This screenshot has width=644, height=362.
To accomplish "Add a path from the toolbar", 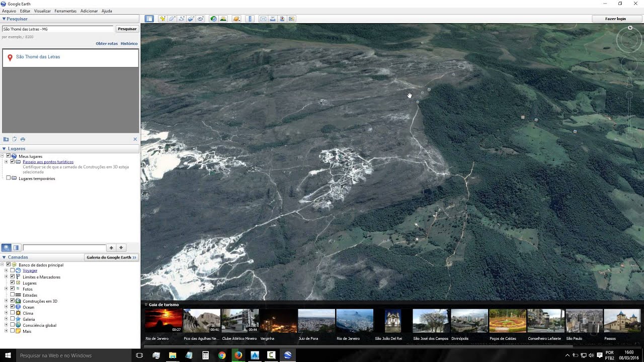I will [x=182, y=19].
